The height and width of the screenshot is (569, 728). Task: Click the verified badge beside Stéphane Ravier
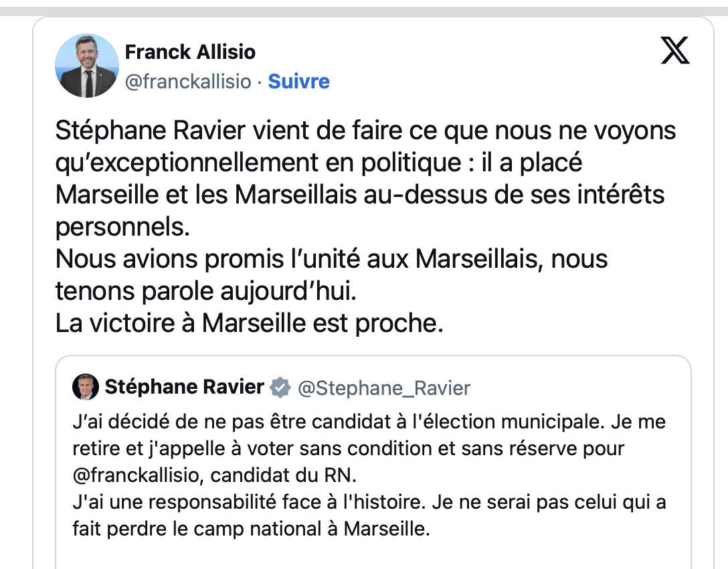click(280, 387)
